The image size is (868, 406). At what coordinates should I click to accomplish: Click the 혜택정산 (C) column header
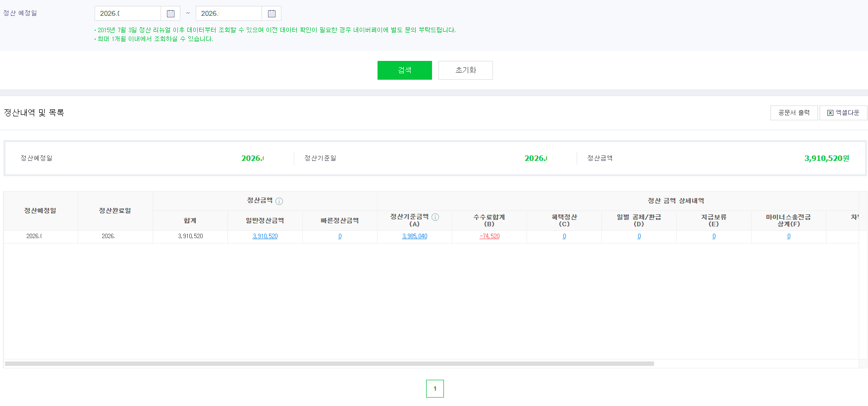click(x=564, y=220)
